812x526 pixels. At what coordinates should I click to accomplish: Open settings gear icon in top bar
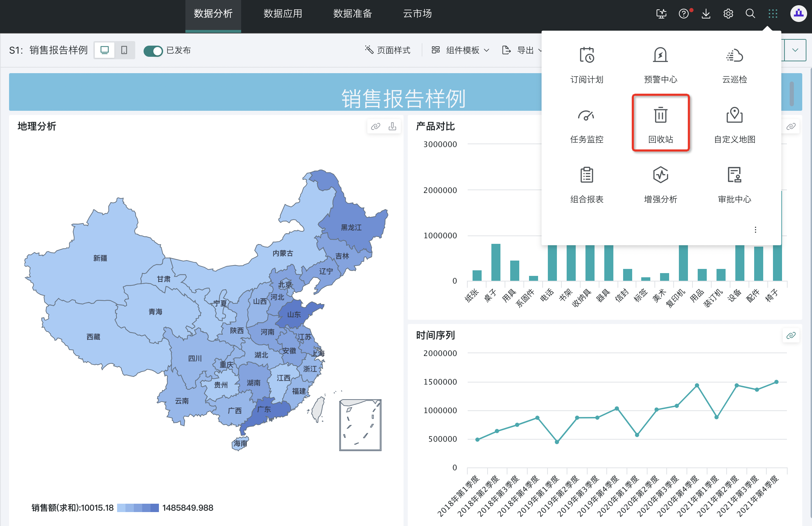[x=728, y=14]
